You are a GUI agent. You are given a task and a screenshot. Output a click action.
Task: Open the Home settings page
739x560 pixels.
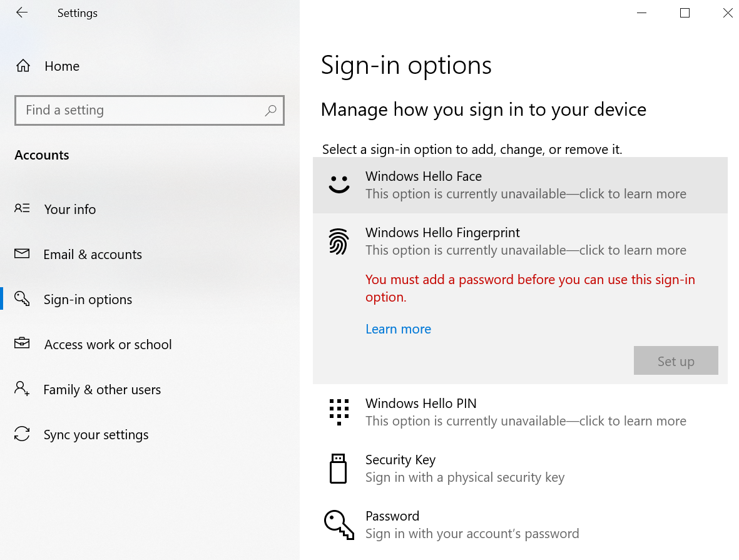[150, 66]
